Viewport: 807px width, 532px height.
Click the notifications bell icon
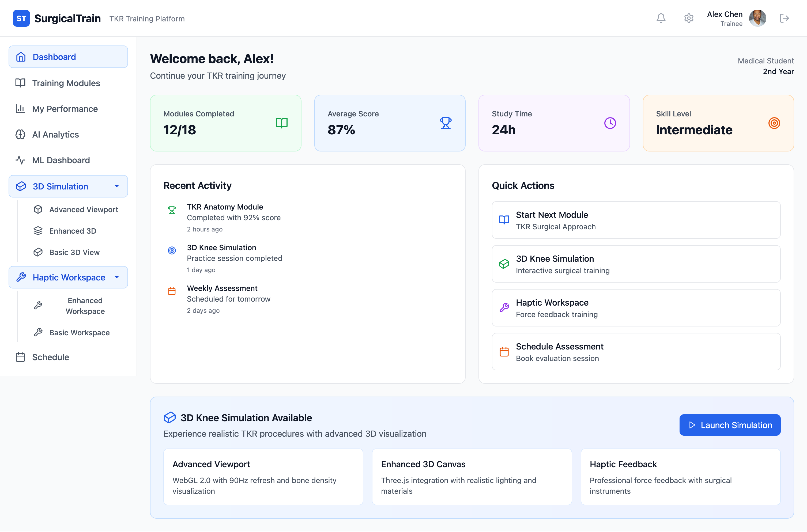[x=661, y=18]
